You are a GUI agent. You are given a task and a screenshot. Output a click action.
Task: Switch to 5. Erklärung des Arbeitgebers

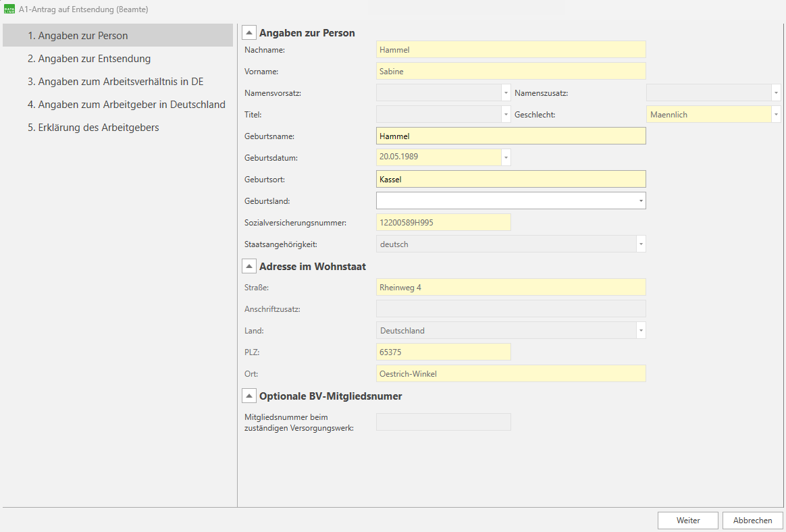click(x=93, y=128)
